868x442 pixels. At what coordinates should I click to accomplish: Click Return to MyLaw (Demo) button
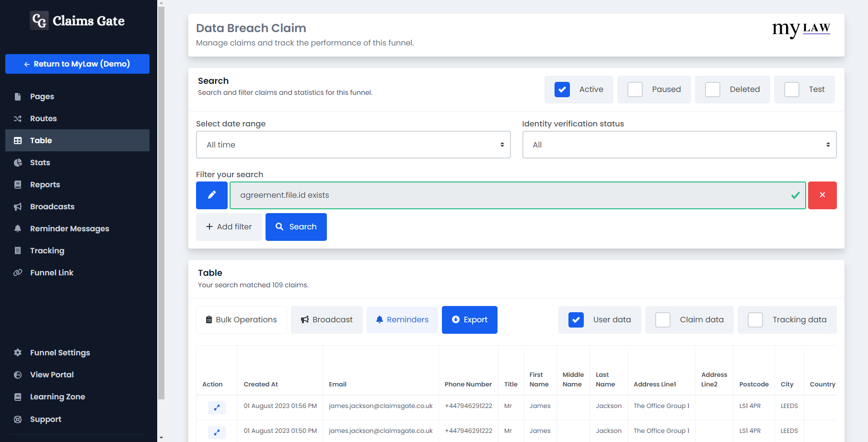(x=77, y=64)
